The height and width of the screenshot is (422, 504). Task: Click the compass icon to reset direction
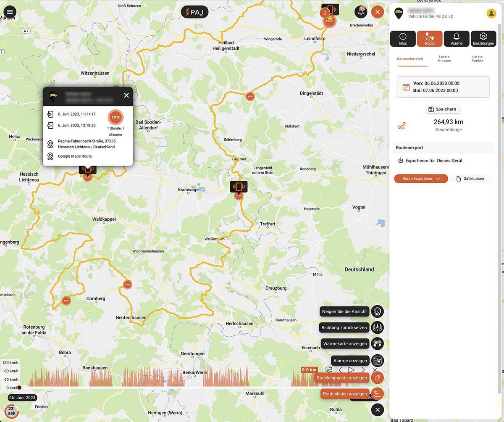(377, 327)
